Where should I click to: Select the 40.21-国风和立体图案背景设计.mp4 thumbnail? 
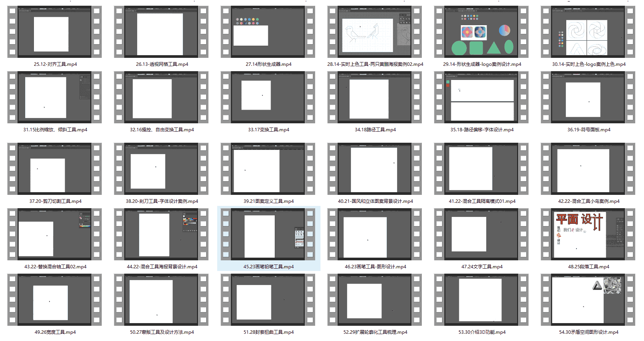375,169
